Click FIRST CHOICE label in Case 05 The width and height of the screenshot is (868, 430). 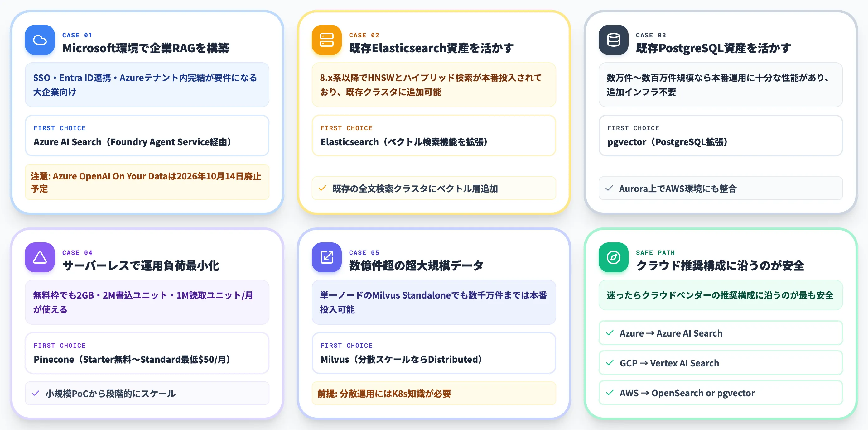pyautogui.click(x=346, y=346)
